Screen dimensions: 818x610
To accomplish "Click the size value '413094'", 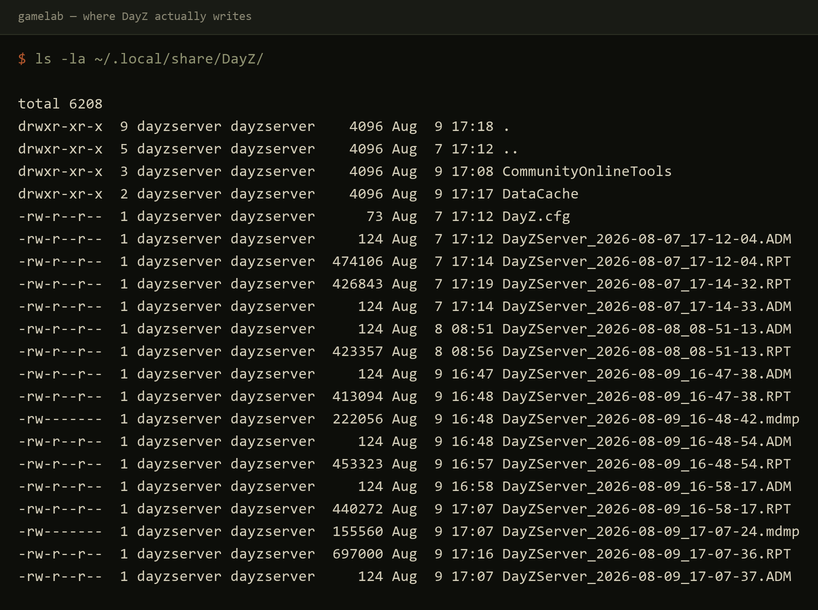I will 358,396.
